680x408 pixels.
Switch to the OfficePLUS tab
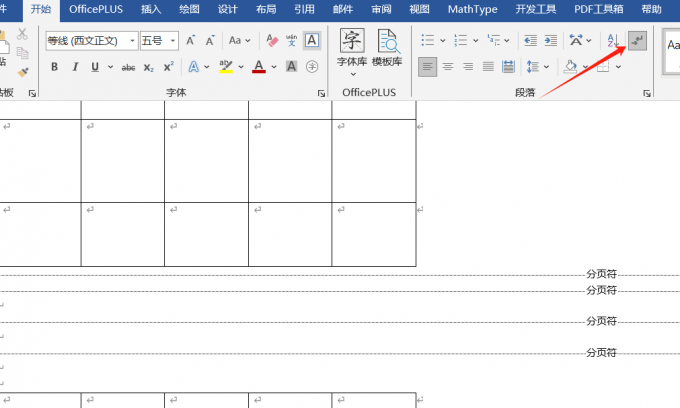click(96, 9)
